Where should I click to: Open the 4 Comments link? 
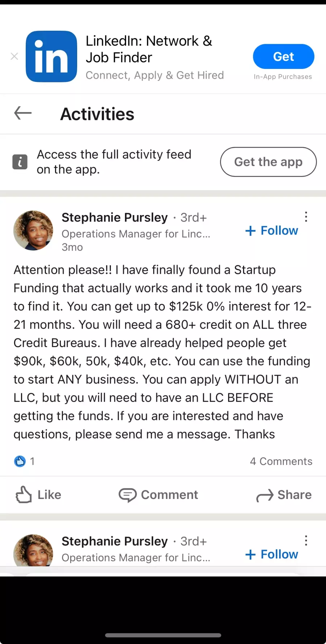[281, 461]
